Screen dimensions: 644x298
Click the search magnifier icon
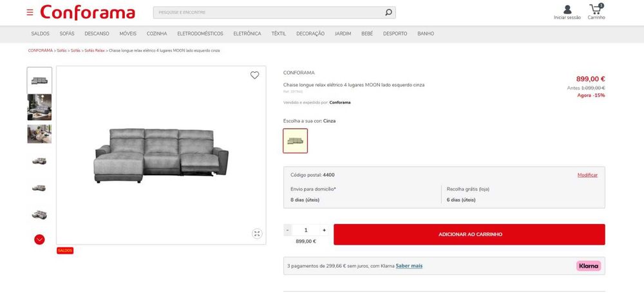pyautogui.click(x=388, y=12)
